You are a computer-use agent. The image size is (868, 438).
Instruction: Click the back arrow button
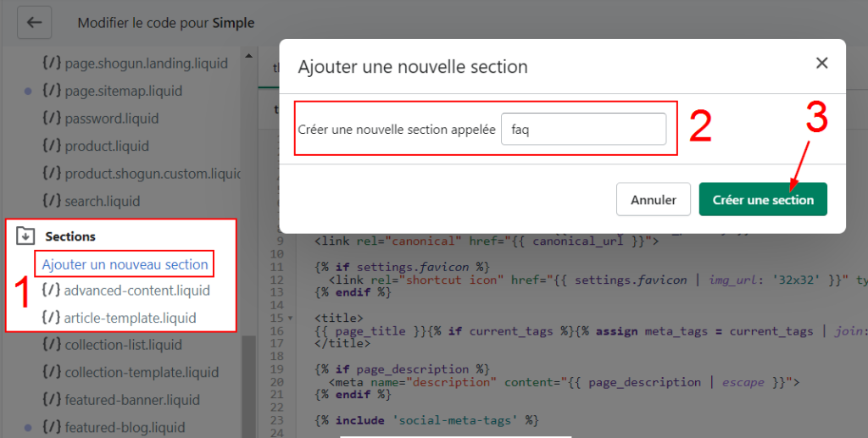(x=34, y=23)
